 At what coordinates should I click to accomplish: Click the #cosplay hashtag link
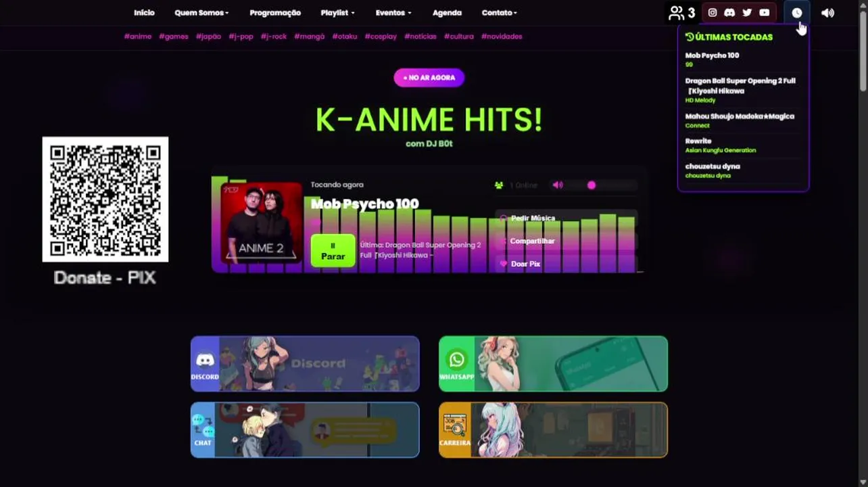[x=381, y=37]
